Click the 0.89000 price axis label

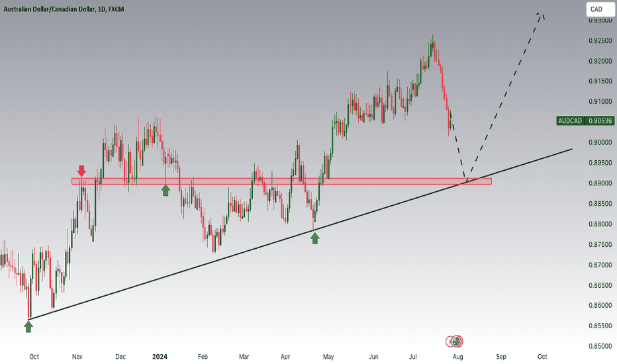coord(600,183)
